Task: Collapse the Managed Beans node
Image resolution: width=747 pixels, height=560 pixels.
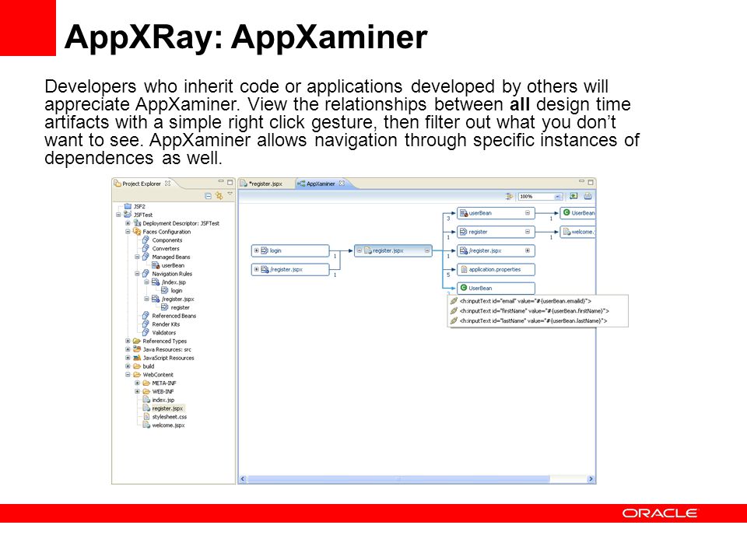Action: 137,257
